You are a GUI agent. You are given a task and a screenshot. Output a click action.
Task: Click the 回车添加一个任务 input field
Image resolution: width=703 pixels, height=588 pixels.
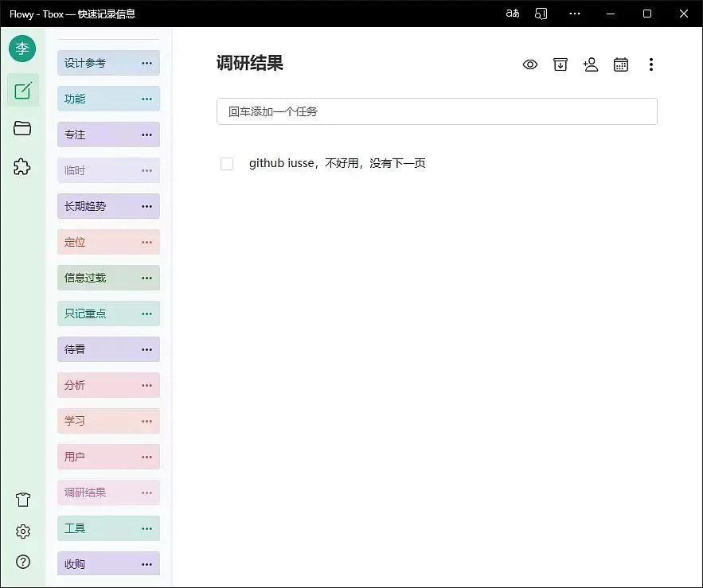pyautogui.click(x=436, y=112)
